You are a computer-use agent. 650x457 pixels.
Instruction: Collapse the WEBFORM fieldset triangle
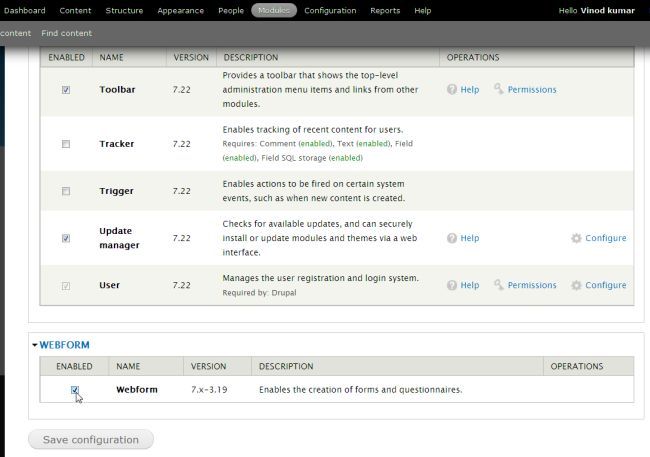click(x=35, y=345)
